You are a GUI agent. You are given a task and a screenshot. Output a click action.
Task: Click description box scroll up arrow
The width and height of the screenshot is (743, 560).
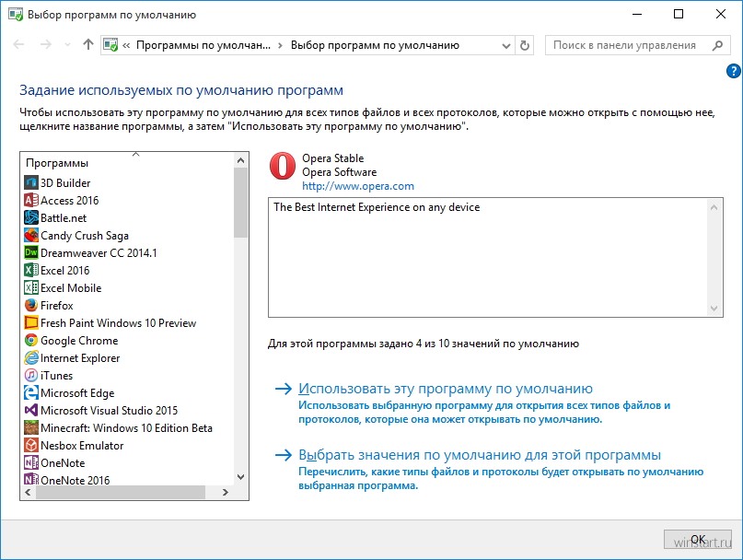[x=714, y=207]
